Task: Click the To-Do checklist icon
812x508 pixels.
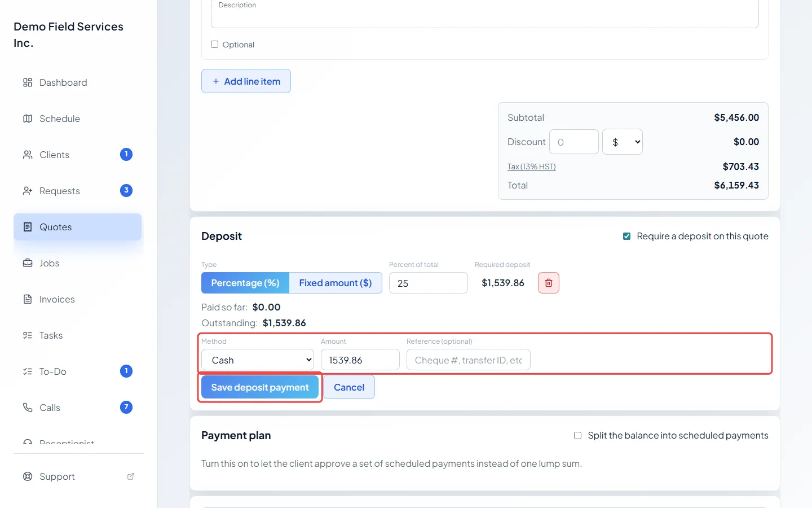Action: [28, 371]
